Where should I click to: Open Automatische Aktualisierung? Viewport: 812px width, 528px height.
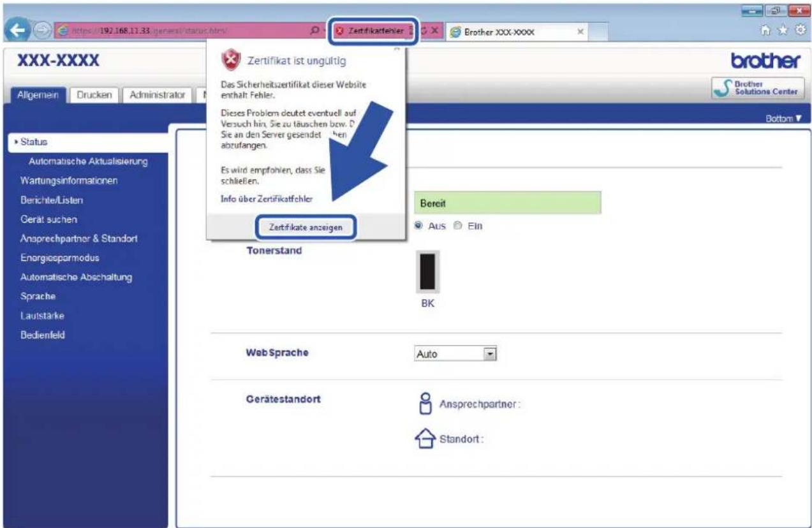[88, 161]
